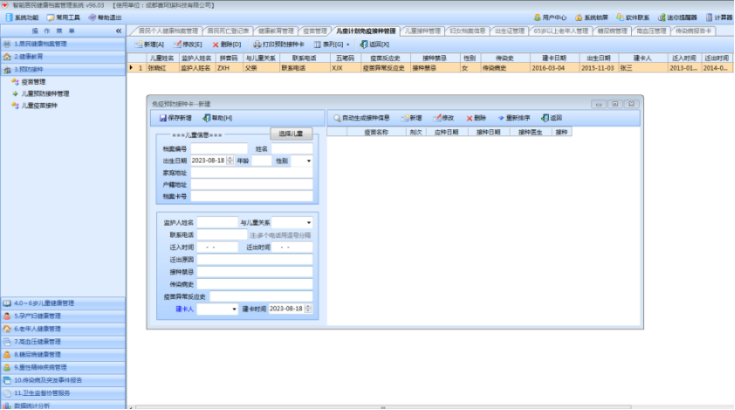Open 10.传染病及突发事件报告 section
The width and height of the screenshot is (735, 410).
click(63, 380)
